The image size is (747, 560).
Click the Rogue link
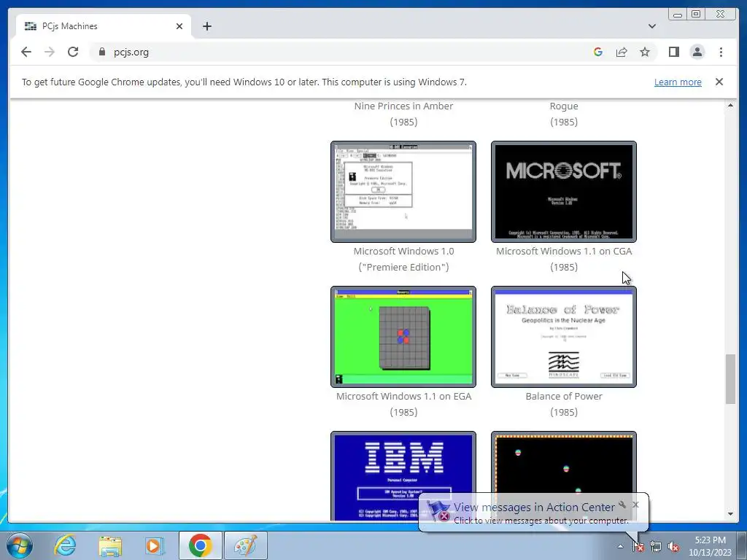(564, 106)
